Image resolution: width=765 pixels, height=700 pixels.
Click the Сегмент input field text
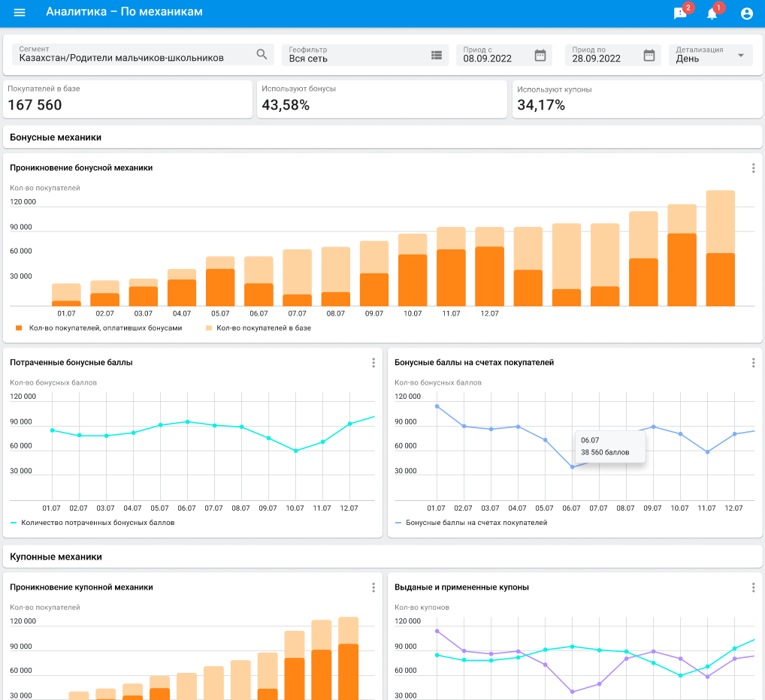point(122,58)
